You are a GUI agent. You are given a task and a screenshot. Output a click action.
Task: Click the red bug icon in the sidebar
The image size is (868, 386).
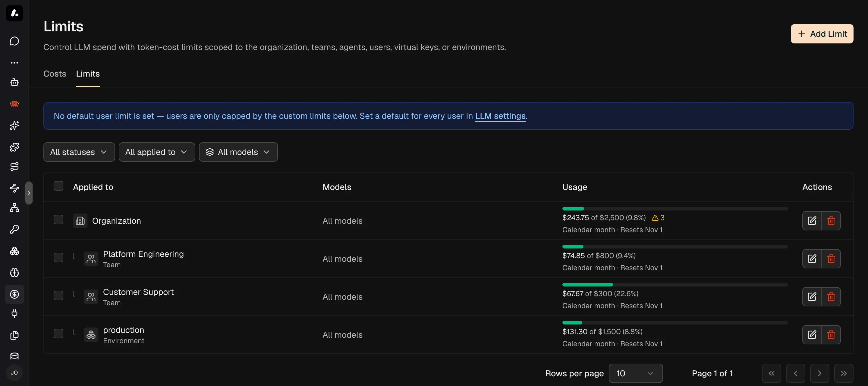pyautogui.click(x=14, y=103)
